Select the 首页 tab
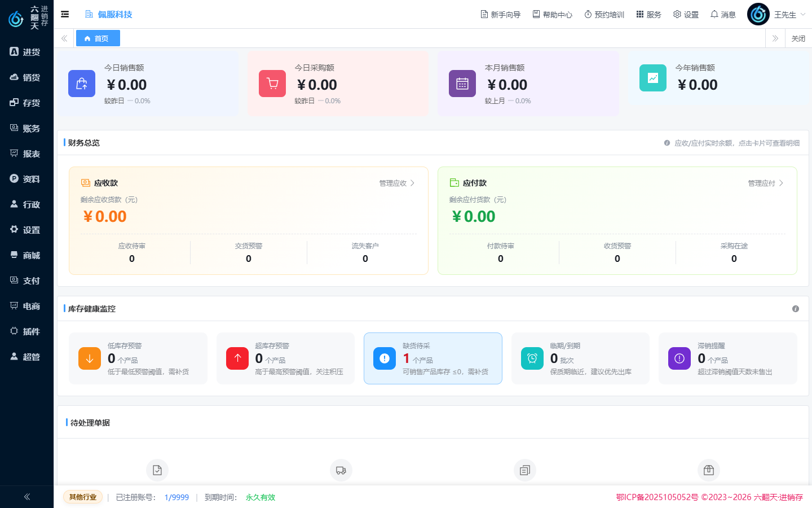Viewport: 812px width, 508px height. (98, 38)
